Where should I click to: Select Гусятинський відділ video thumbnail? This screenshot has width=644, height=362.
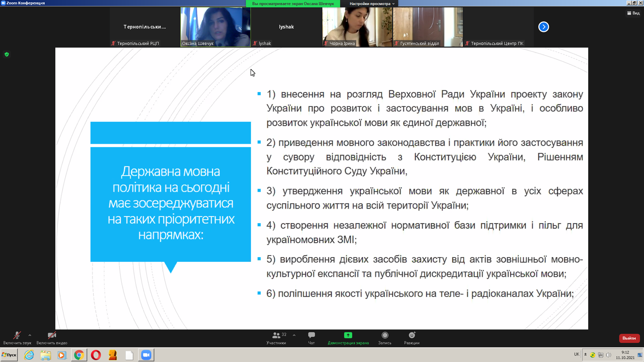(x=428, y=27)
